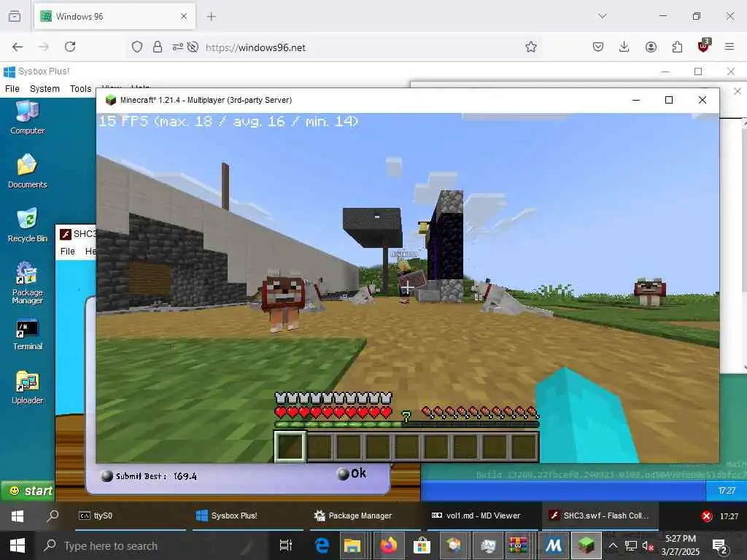Click red error icon in inner tray

point(706,516)
